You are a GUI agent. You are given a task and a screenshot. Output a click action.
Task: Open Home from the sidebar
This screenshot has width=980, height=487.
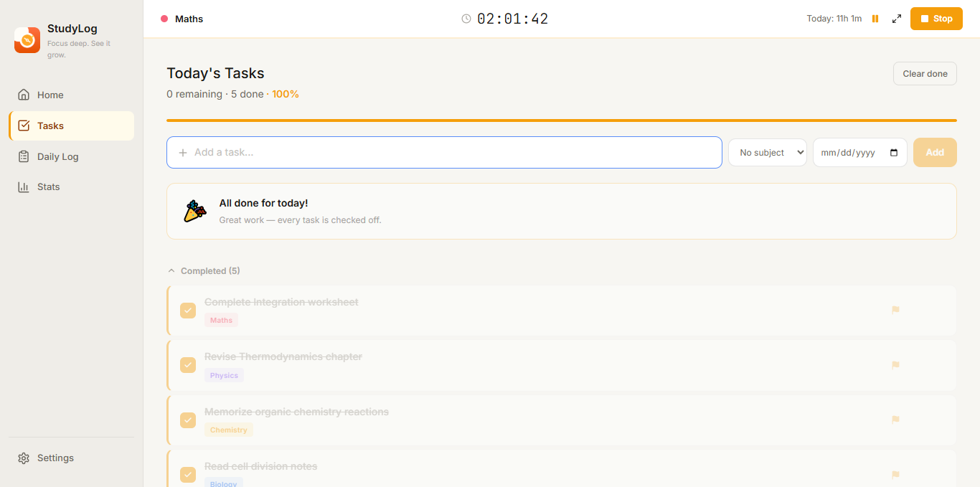point(71,95)
